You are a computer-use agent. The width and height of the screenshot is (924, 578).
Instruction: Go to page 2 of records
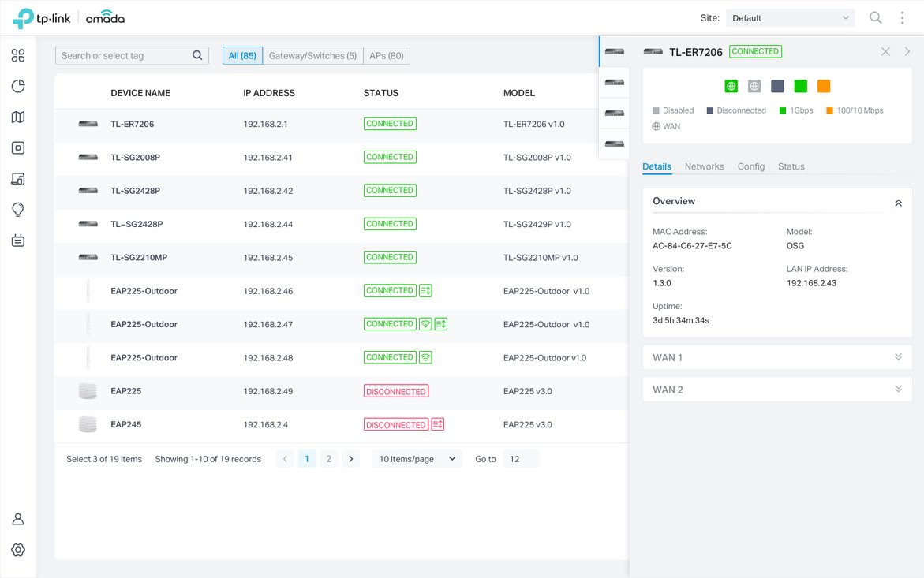(329, 459)
